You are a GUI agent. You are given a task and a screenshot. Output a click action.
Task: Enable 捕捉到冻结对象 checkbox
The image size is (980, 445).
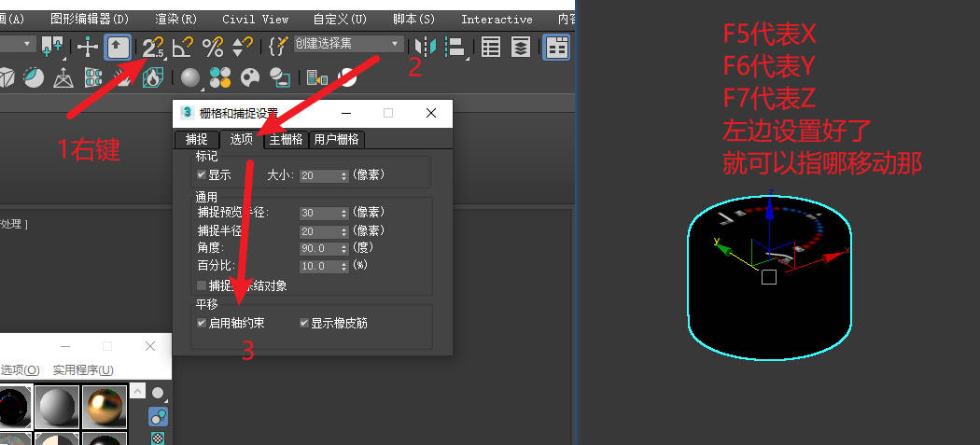(x=202, y=285)
